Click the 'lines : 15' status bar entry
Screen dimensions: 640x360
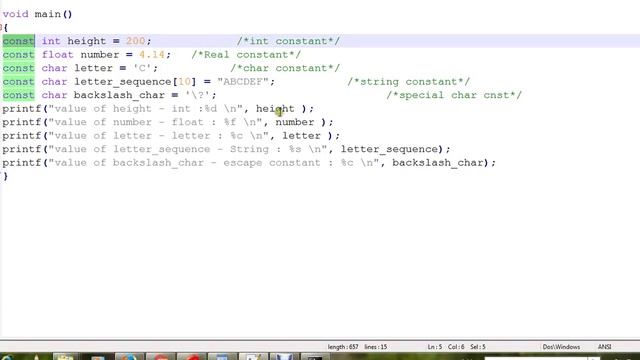click(376, 347)
